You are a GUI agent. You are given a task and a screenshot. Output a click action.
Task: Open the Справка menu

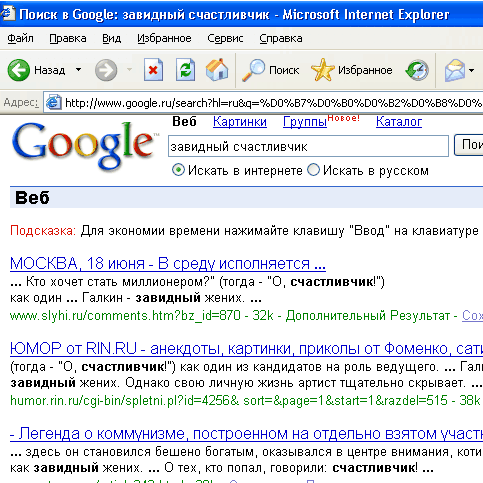(281, 38)
